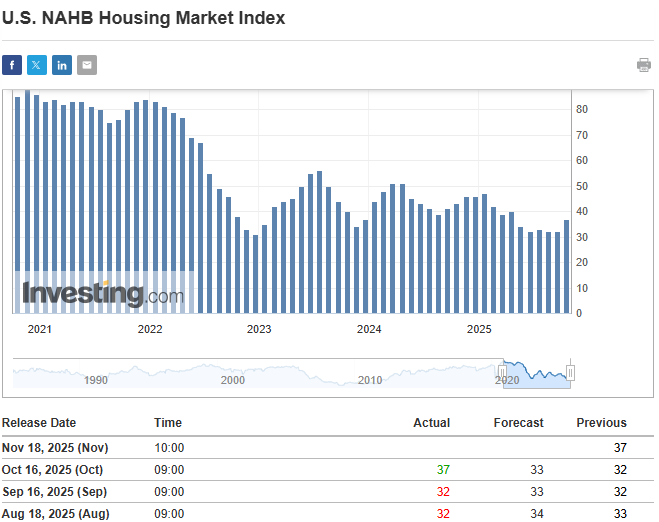Viewport: 659px width, 522px height.
Task: Click the left handle of the range navigator
Action: [503, 373]
